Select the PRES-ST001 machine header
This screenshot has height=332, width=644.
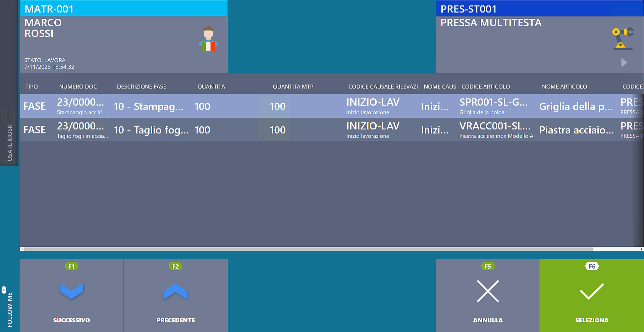540,9
